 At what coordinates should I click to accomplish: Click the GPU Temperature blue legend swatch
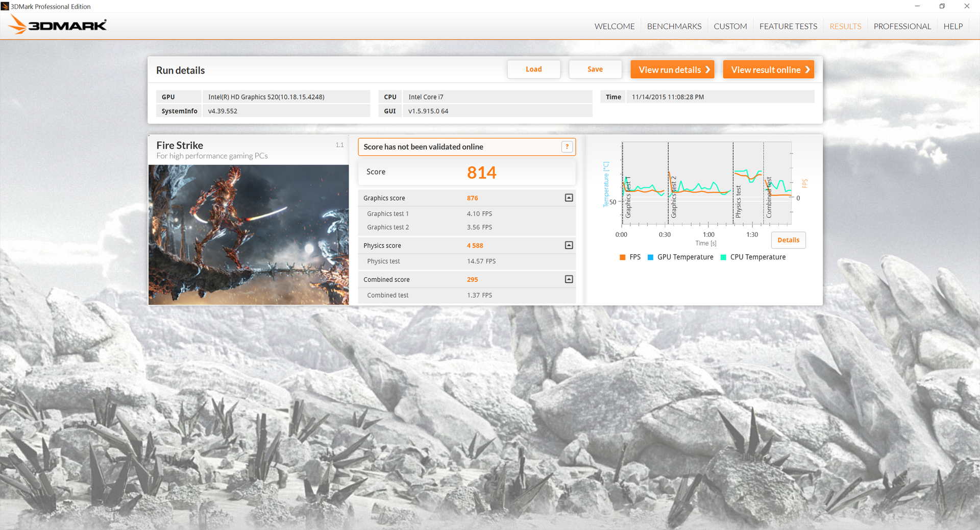pyautogui.click(x=650, y=257)
